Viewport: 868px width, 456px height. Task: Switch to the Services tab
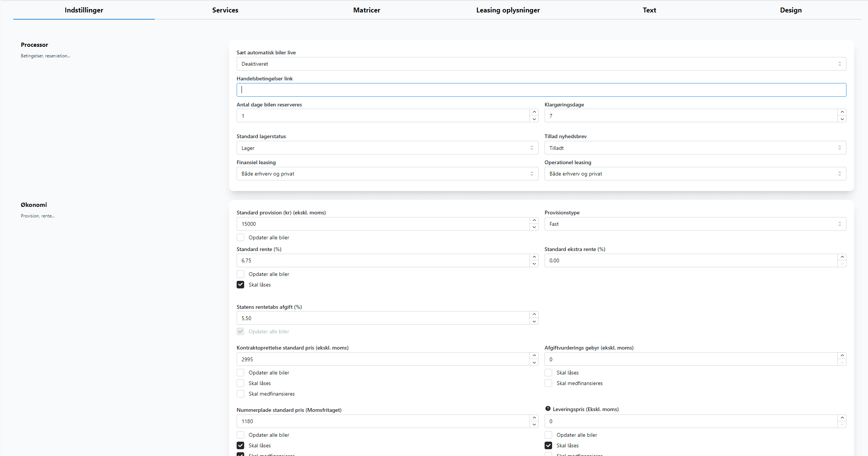(x=225, y=10)
